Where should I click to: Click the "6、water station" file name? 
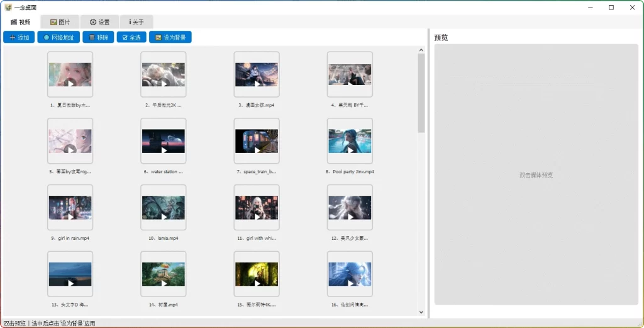164,172
